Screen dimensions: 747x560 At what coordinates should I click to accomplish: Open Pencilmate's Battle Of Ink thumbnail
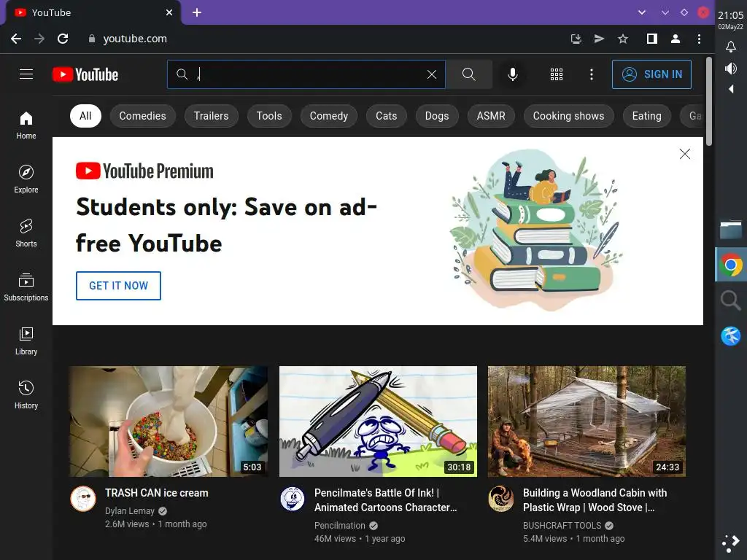378,421
